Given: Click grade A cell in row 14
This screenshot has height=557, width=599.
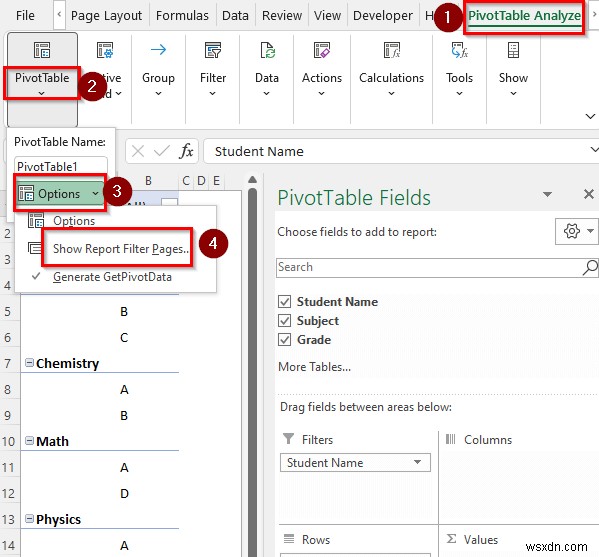Looking at the screenshot, I should (124, 545).
